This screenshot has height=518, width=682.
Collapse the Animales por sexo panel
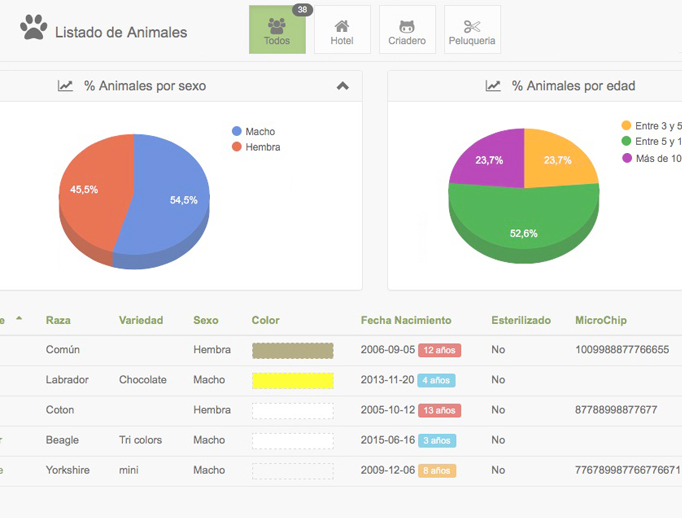343,86
